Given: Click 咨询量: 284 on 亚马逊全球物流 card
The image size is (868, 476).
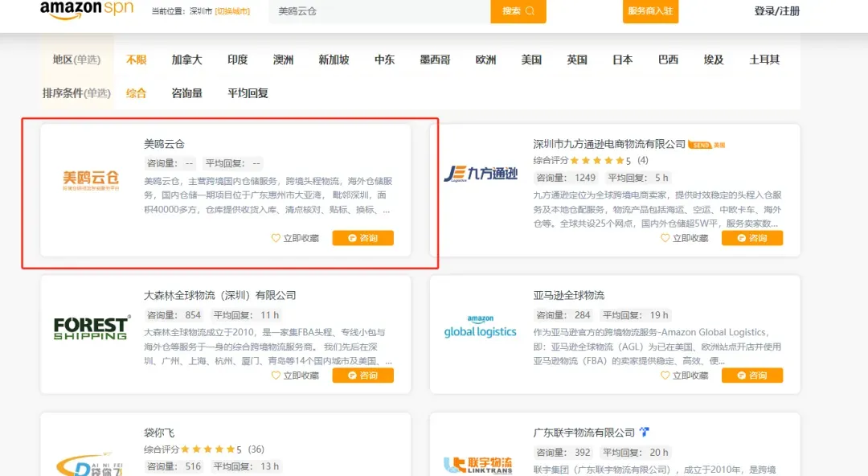Looking at the screenshot, I should tap(563, 315).
